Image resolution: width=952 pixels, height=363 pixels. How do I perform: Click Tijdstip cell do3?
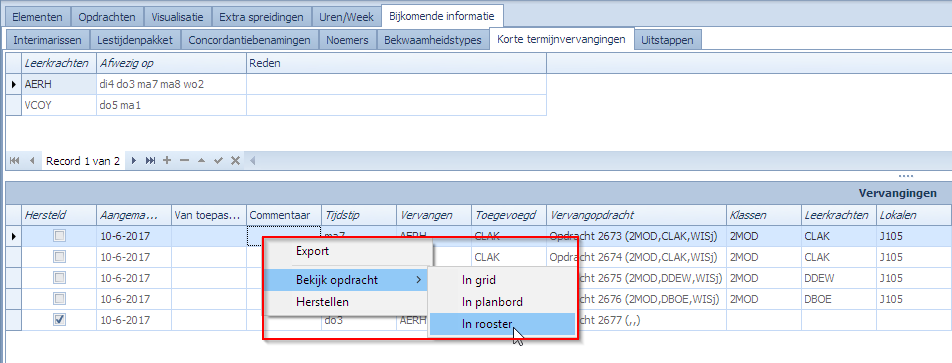point(359,320)
